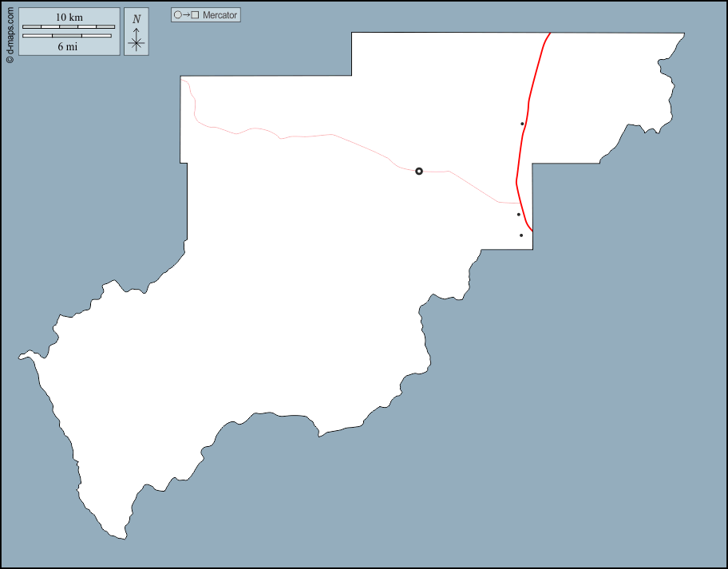This screenshot has height=569, width=728.
Task: Click the letter N on compass
Action: pyautogui.click(x=136, y=19)
